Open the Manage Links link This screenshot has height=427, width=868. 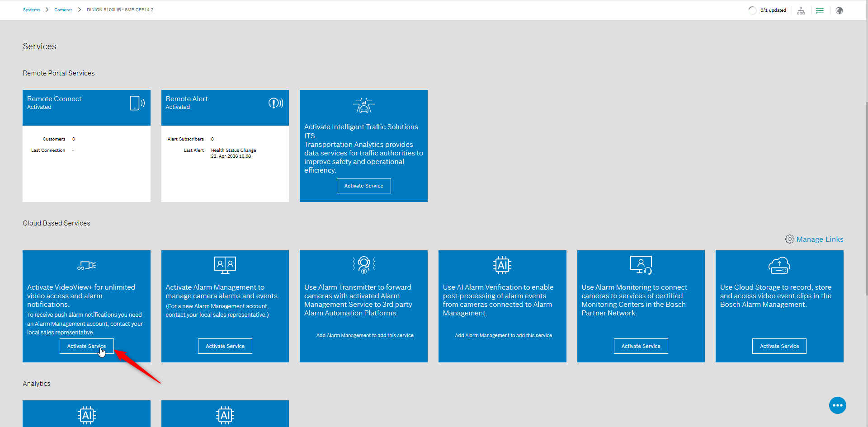pos(820,239)
